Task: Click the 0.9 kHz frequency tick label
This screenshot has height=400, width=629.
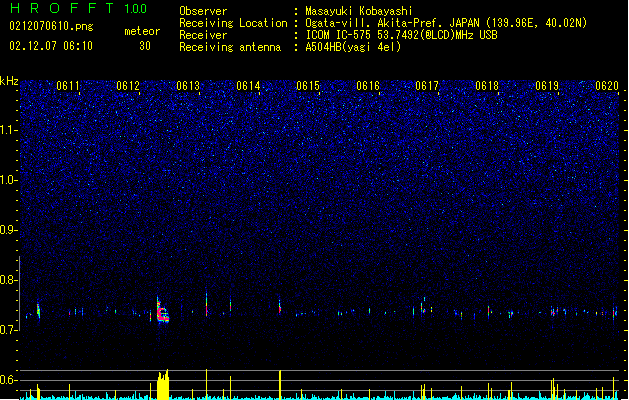Action: point(9,230)
